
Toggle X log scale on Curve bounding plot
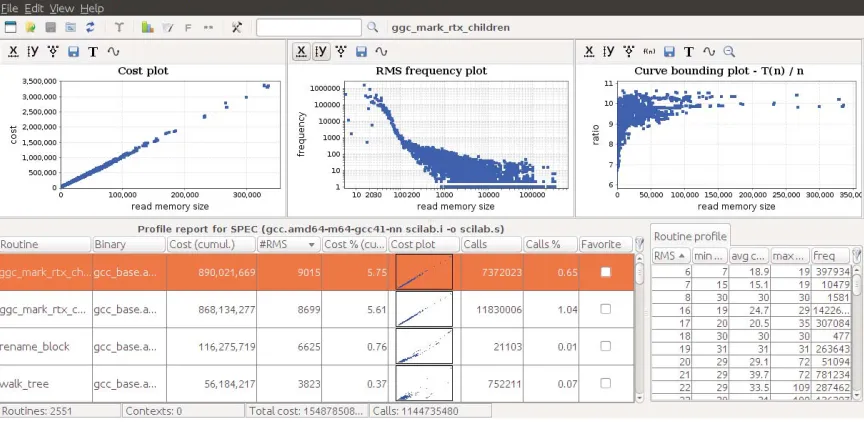coord(588,52)
